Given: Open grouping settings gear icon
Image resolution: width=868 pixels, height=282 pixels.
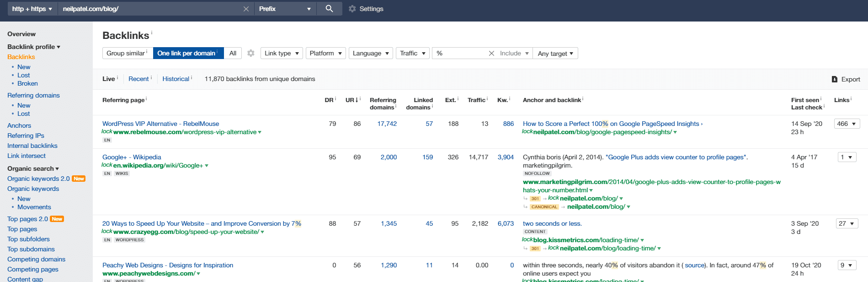Looking at the screenshot, I should pyautogui.click(x=250, y=53).
